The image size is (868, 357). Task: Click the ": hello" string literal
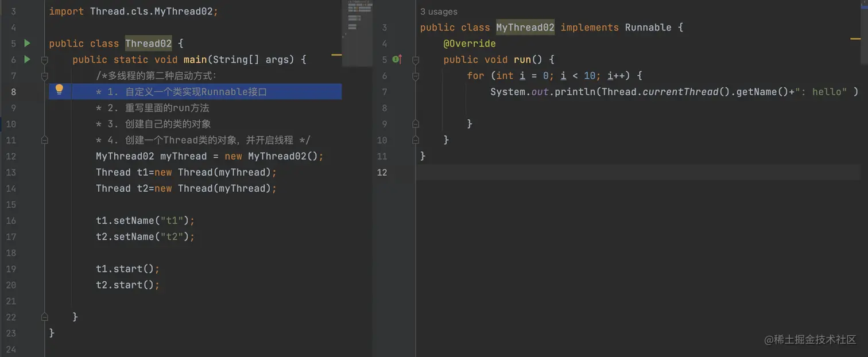tap(821, 92)
